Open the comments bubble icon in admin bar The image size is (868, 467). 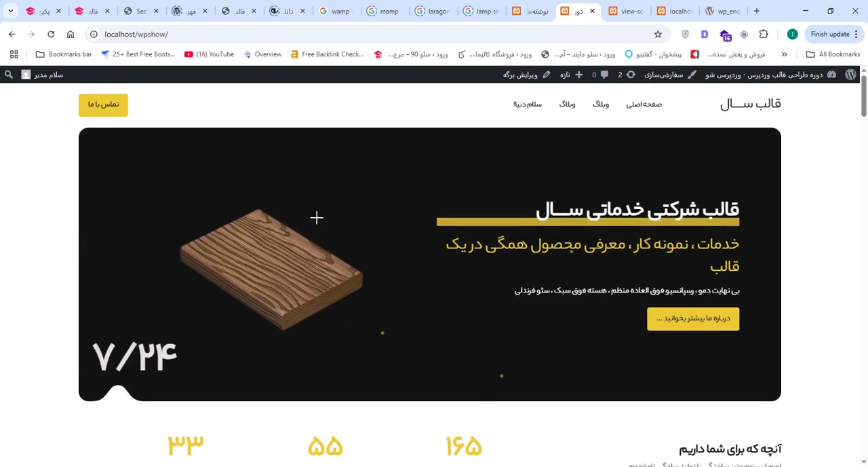[x=604, y=75]
